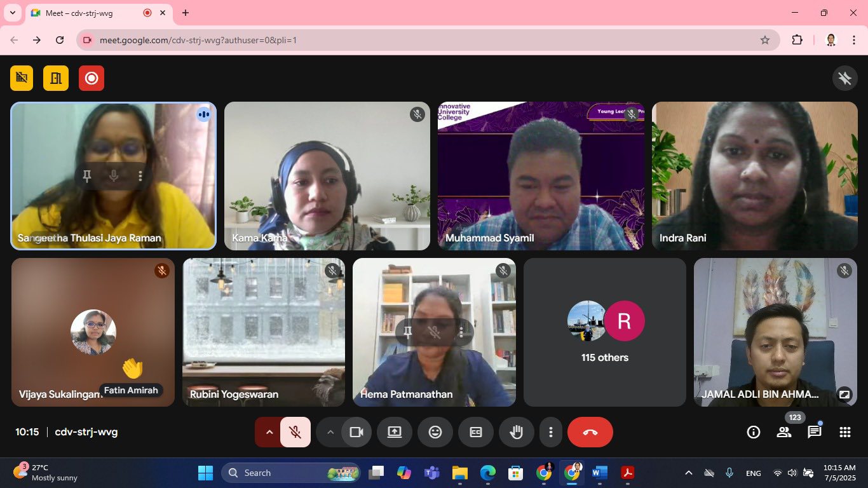Show hidden system tray icons
This screenshot has width=868, height=488.
click(688, 473)
